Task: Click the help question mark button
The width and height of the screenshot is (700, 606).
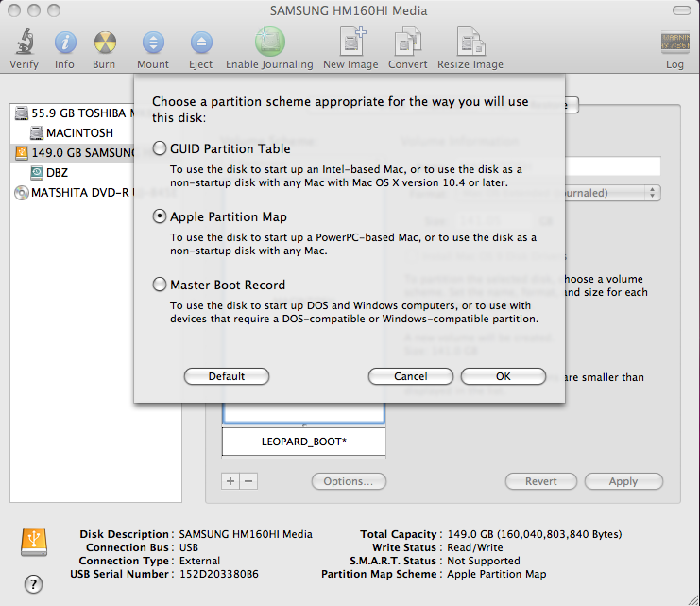Action: pos(33,584)
